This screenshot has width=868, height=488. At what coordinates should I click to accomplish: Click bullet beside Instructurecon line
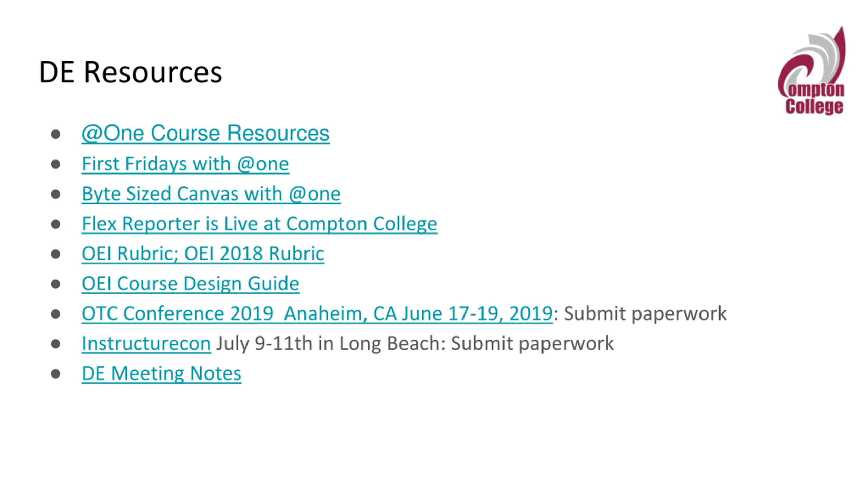point(56,344)
